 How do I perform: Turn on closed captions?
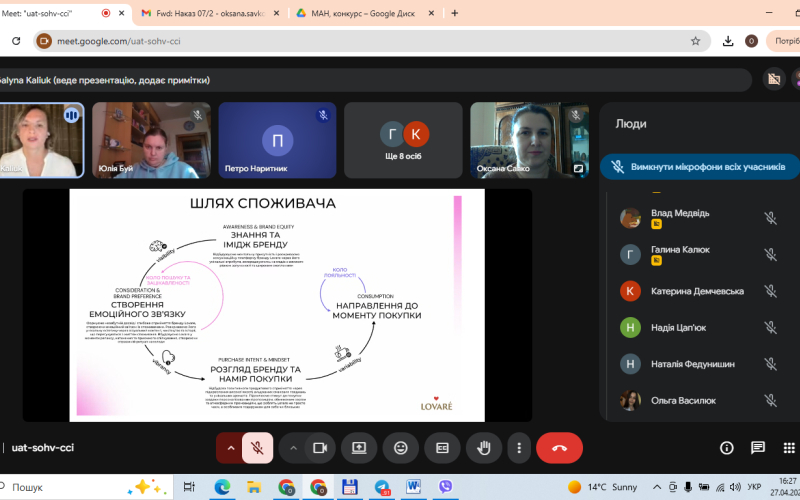[442, 448]
